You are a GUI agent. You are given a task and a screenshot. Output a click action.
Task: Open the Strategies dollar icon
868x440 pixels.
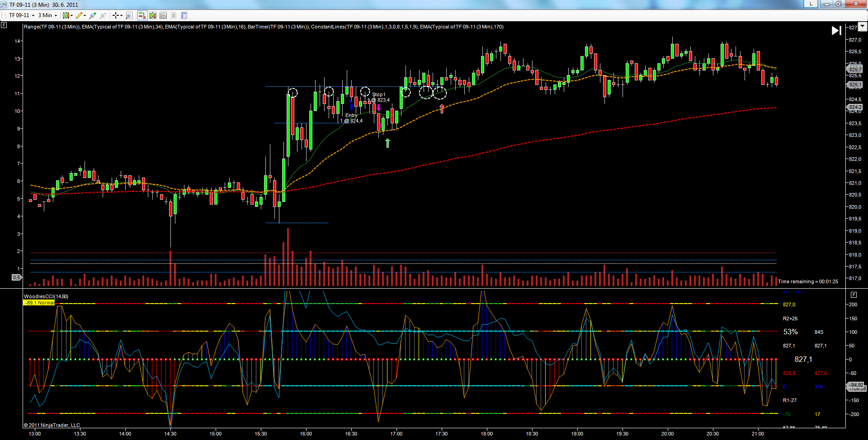(174, 15)
